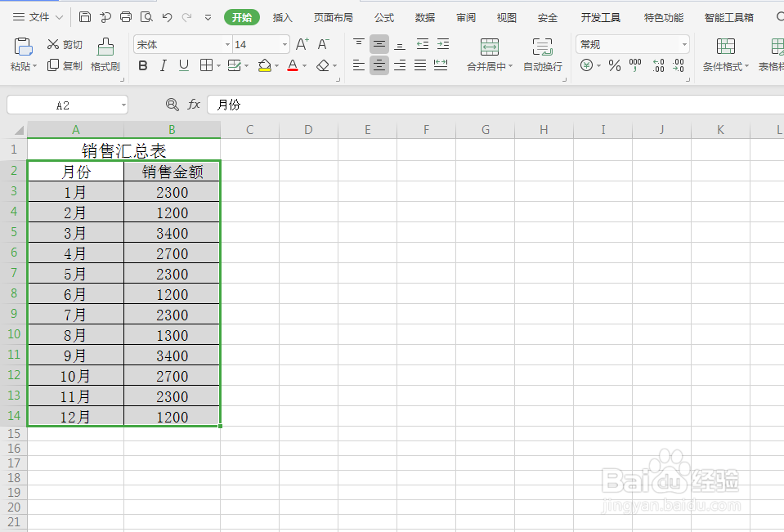Increase indent icon
Screen dimensions: 784x532
(x=443, y=44)
